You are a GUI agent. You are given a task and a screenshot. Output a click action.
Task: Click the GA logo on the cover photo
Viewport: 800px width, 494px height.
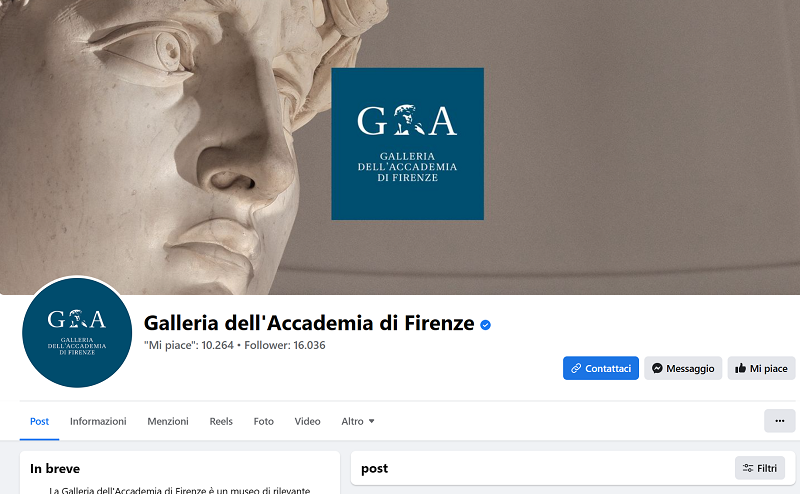408,144
